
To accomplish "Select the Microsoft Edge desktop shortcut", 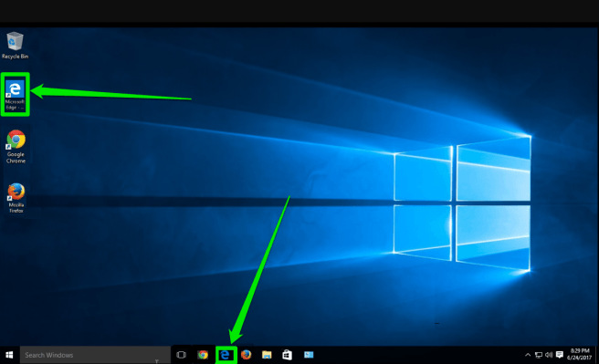I will [x=15, y=94].
